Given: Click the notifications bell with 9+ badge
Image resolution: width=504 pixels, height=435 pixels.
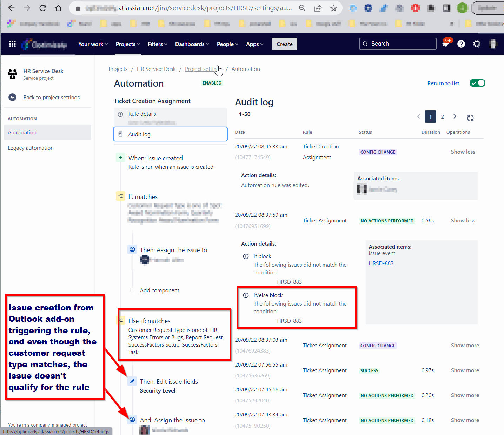Looking at the screenshot, I should [446, 43].
